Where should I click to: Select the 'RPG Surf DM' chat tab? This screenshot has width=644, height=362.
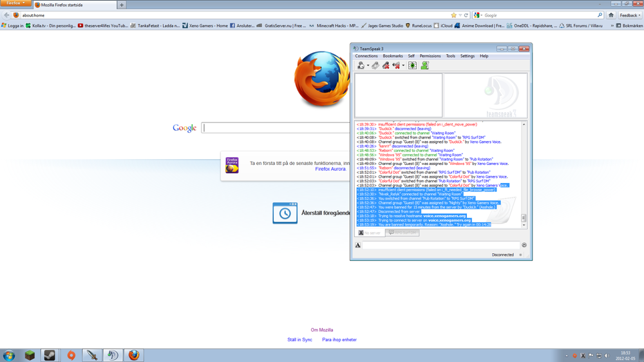point(402,233)
